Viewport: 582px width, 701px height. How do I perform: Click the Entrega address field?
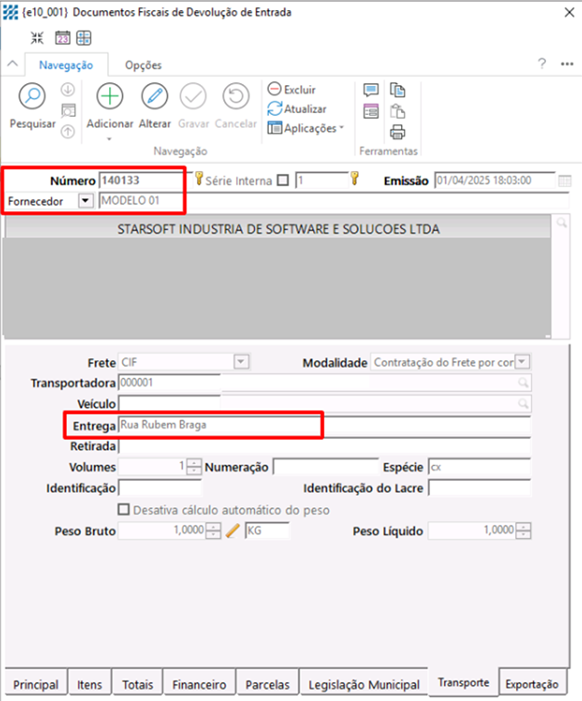click(324, 425)
